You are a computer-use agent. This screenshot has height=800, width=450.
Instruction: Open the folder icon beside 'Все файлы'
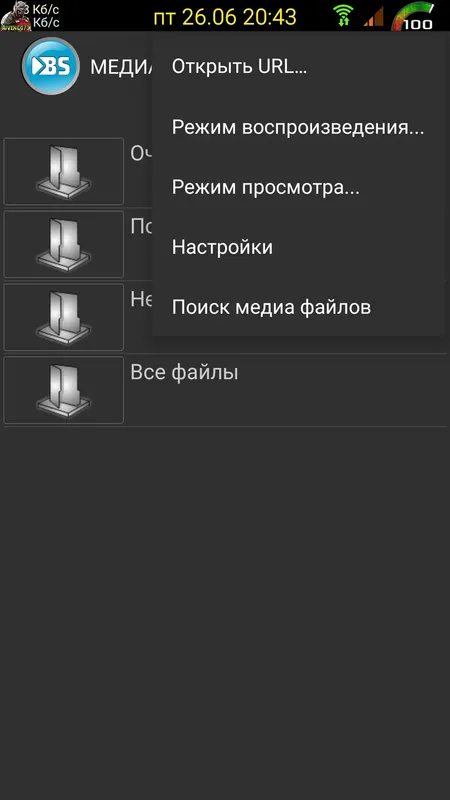point(63,390)
